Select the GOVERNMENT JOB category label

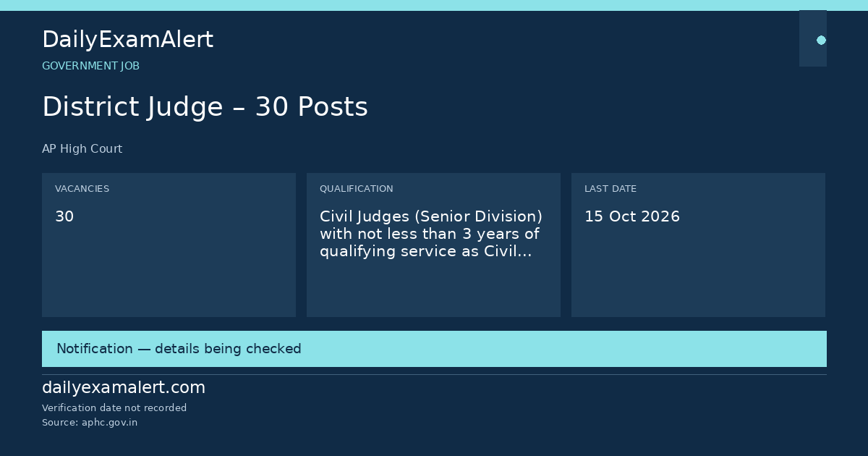[90, 66]
